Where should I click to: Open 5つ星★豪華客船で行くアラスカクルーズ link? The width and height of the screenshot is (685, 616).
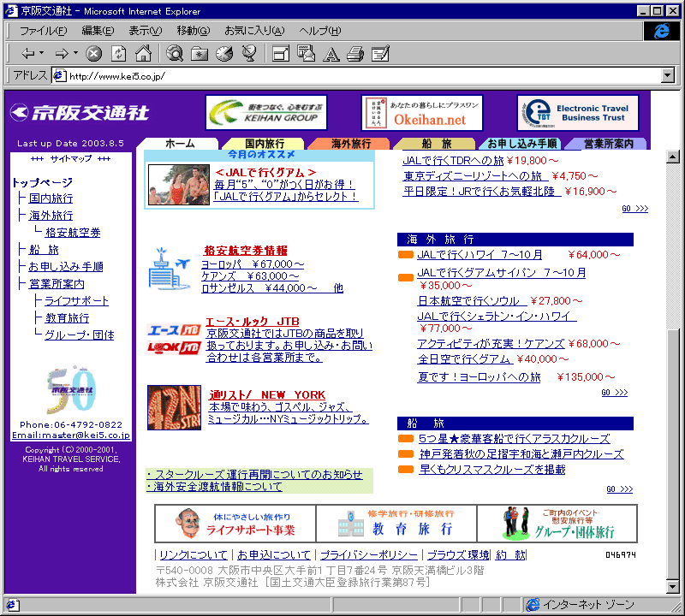(x=515, y=438)
